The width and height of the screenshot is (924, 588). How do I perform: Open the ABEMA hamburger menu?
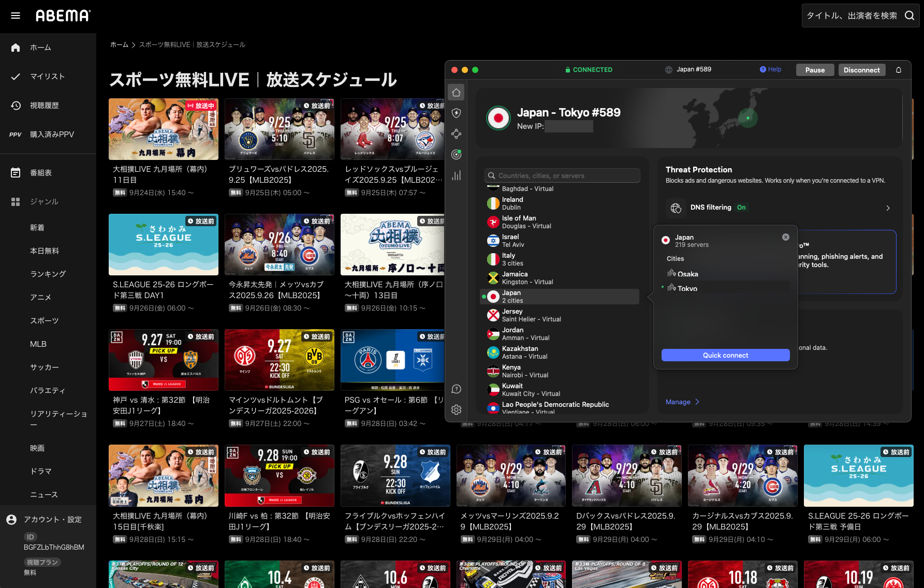click(x=16, y=16)
